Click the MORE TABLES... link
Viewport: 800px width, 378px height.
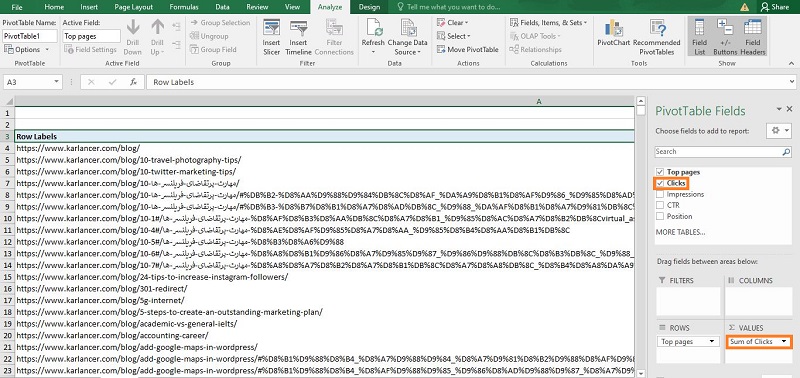680,232
